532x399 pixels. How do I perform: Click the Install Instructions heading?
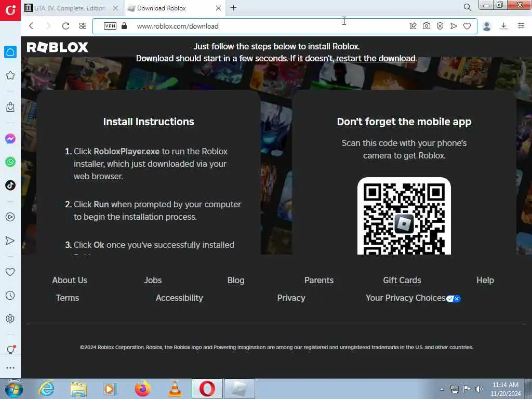[x=149, y=122]
